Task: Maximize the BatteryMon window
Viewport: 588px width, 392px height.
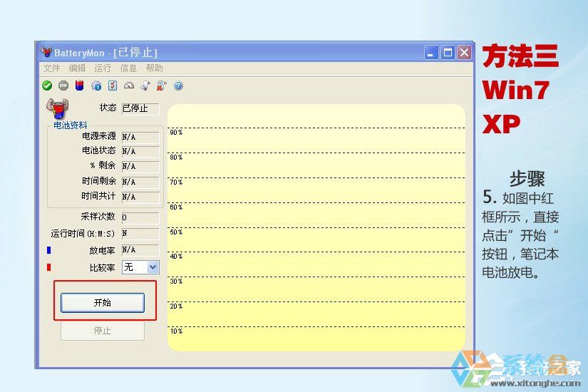Action: 448,53
